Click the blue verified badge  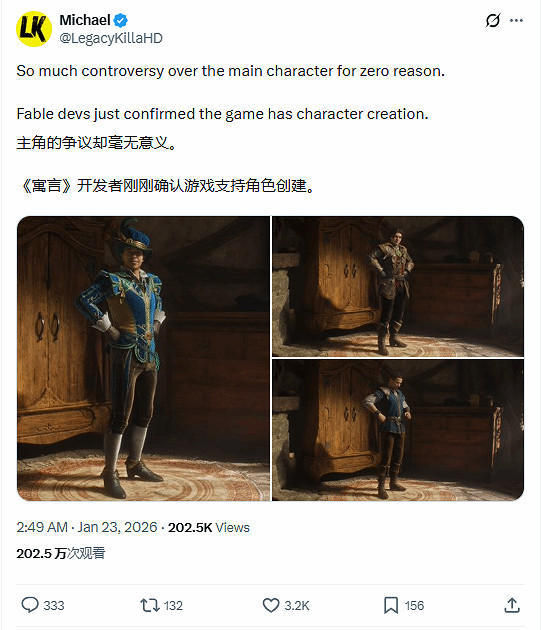121,20
